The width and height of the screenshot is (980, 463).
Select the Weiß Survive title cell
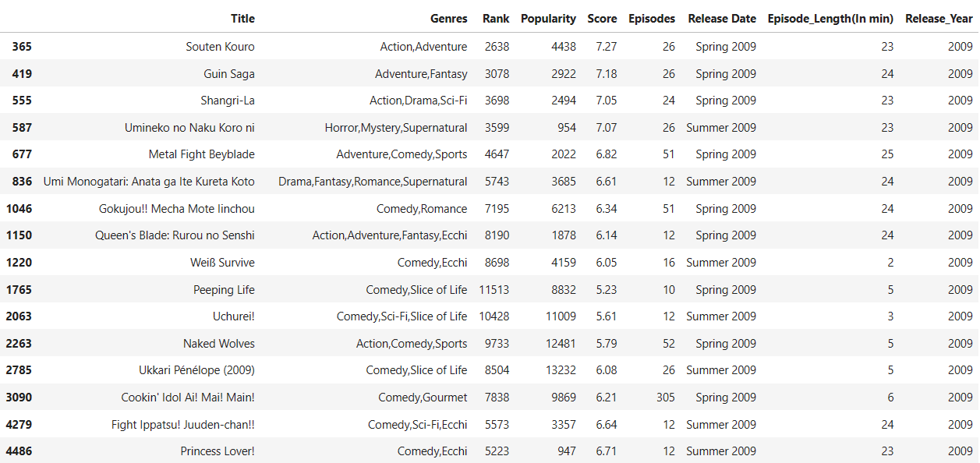[222, 263]
